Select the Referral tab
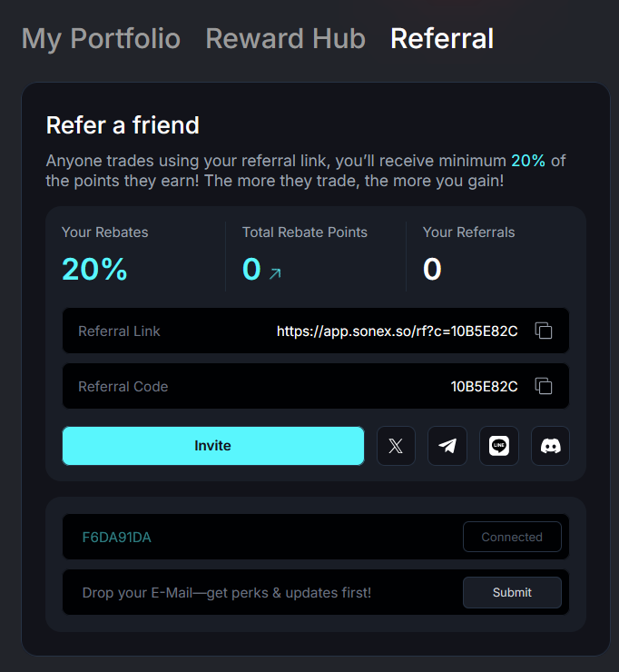This screenshot has height=672, width=619. click(442, 38)
